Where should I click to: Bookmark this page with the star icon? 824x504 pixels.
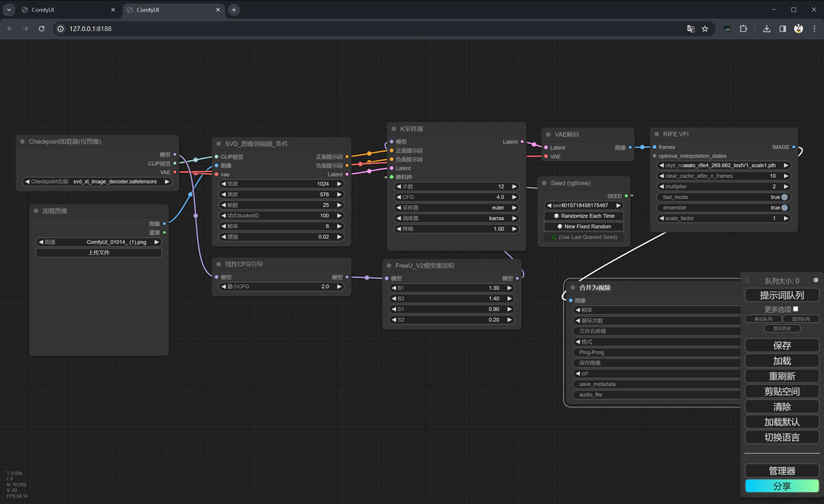click(705, 29)
